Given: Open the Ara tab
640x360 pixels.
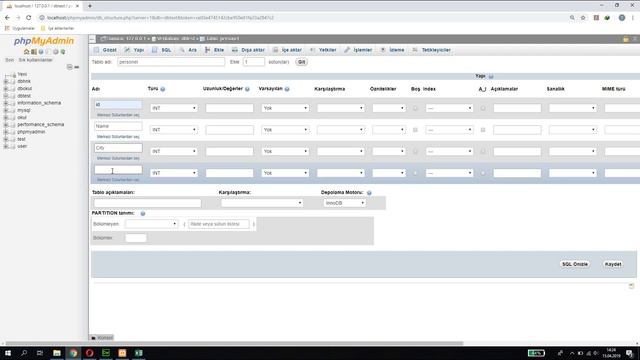Looking at the screenshot, I should [188, 50].
